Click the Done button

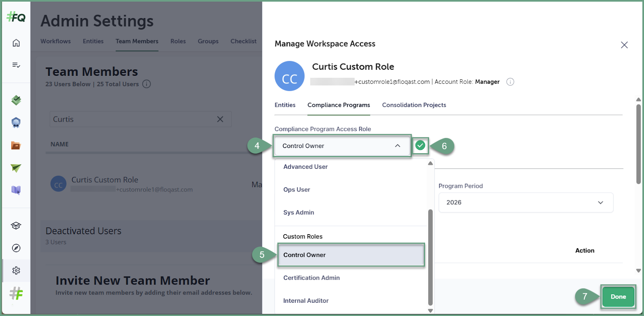click(x=618, y=297)
